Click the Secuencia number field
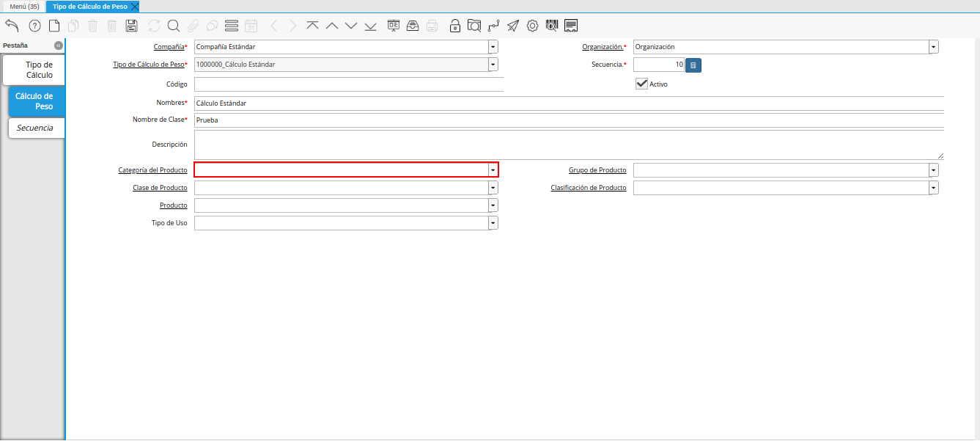980x441 pixels. click(x=659, y=65)
